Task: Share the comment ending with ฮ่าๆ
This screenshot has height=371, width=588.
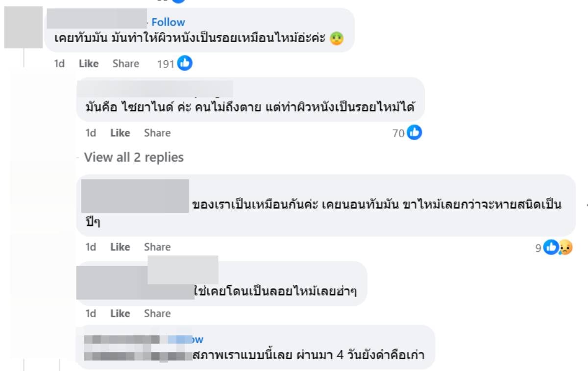Action: 157,313
